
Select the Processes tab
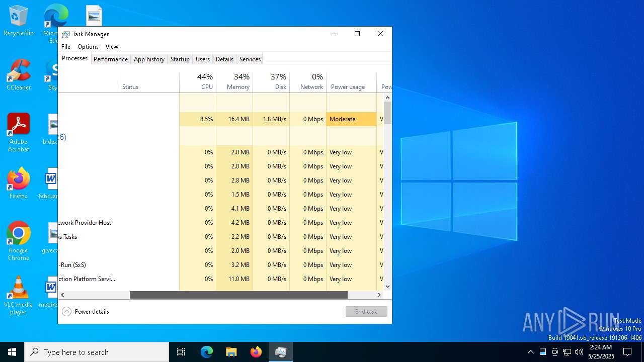point(74,58)
